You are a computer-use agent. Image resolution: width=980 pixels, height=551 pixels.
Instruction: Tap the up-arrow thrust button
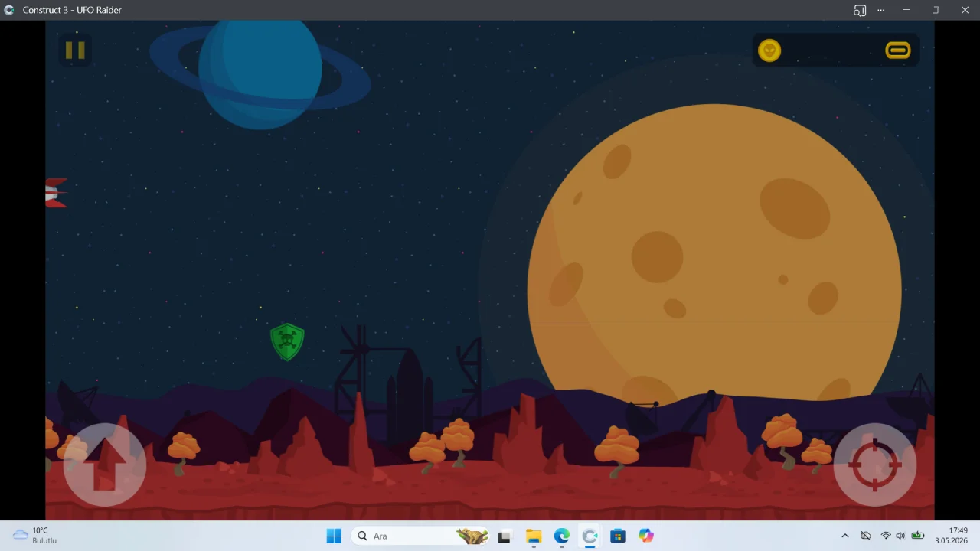click(x=105, y=465)
